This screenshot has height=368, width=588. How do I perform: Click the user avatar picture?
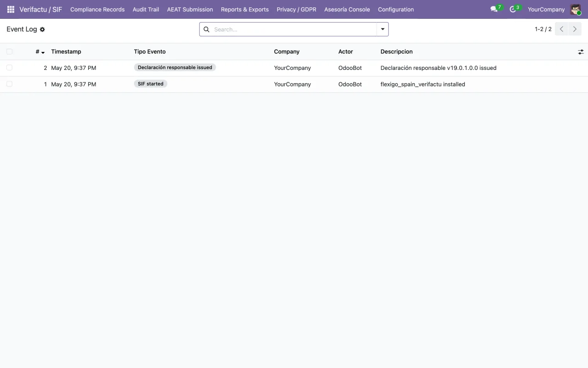point(576,9)
